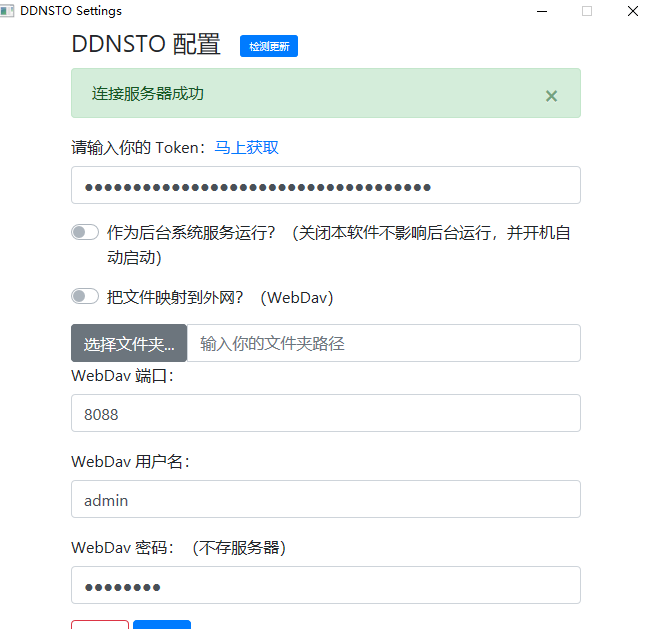Toggle 作为后台系统服务运行 switch
Image resolution: width=652 pixels, height=629 pixels.
click(85, 232)
